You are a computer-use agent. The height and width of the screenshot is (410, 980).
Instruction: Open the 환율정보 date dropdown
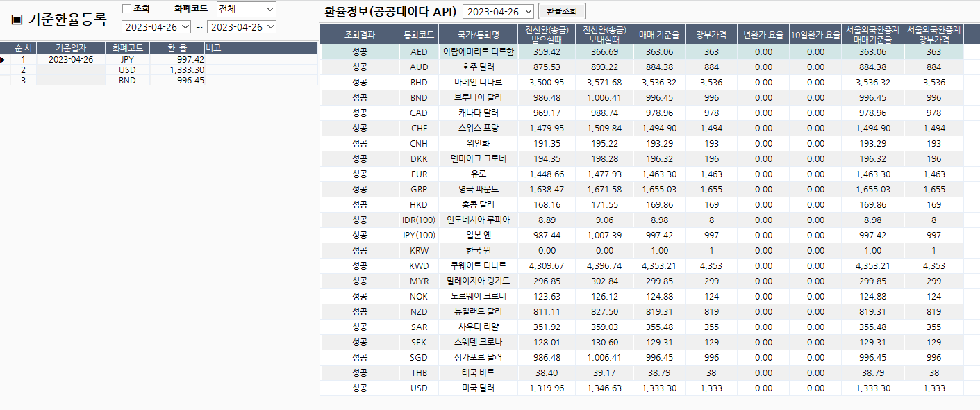tap(498, 12)
